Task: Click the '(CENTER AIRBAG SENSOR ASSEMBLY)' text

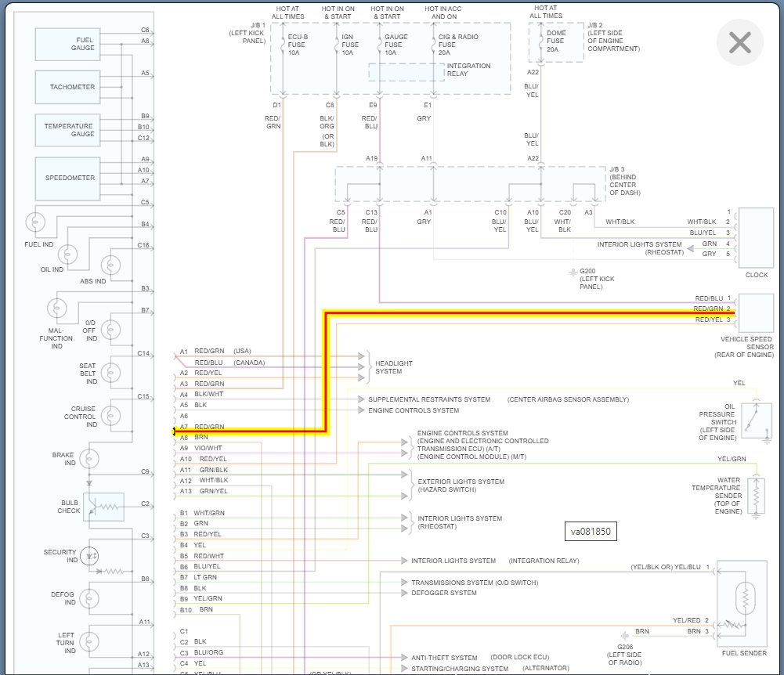Action: coord(568,399)
